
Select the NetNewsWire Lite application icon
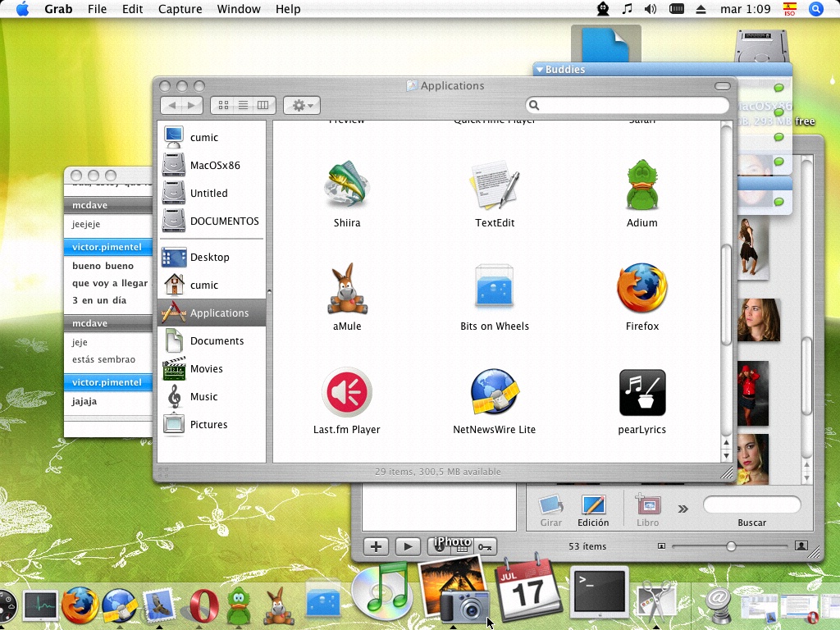[495, 392]
